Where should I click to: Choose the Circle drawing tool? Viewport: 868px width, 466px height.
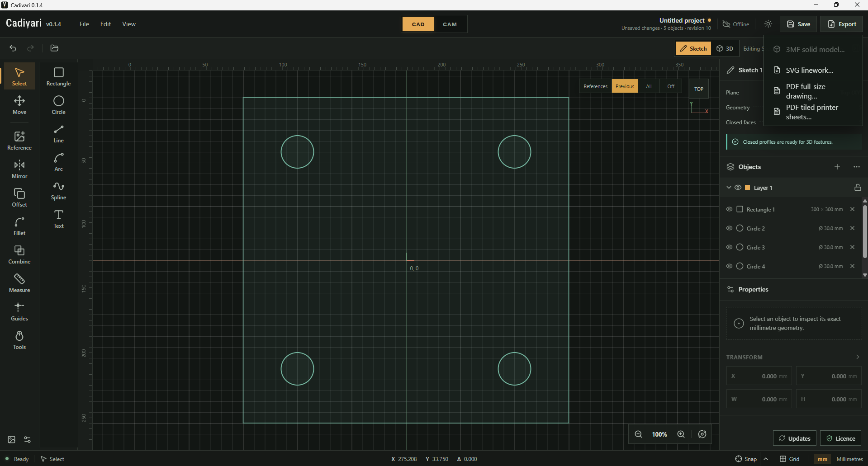click(x=59, y=105)
